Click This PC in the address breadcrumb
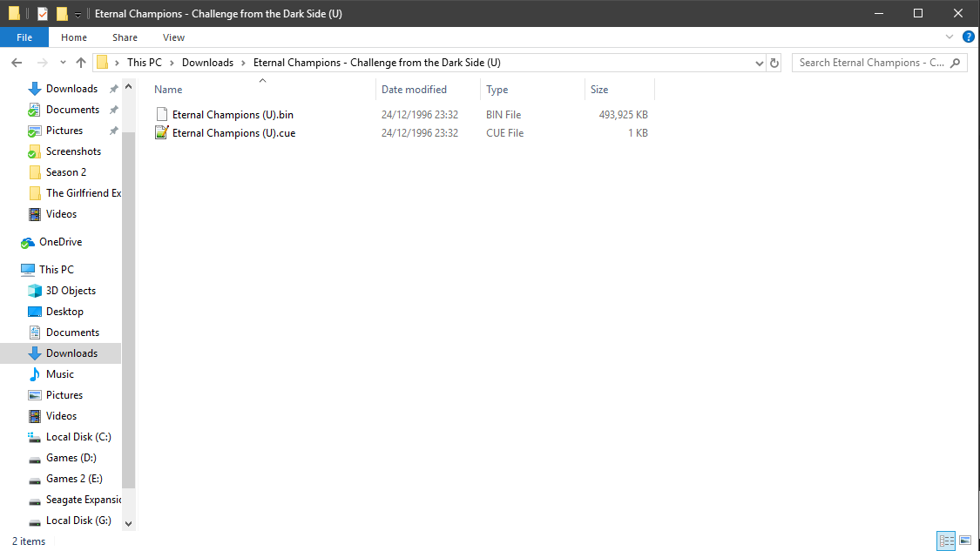The height and width of the screenshot is (551, 980). coord(145,63)
